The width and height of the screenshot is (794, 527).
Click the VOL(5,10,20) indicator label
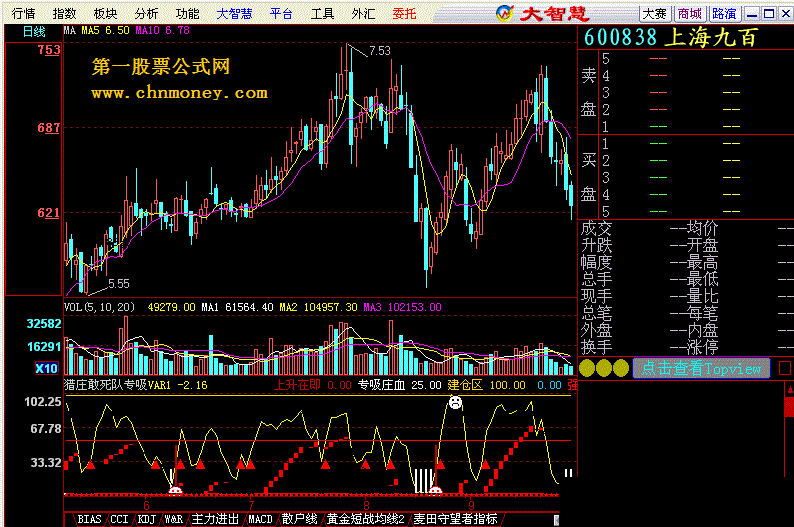point(99,307)
